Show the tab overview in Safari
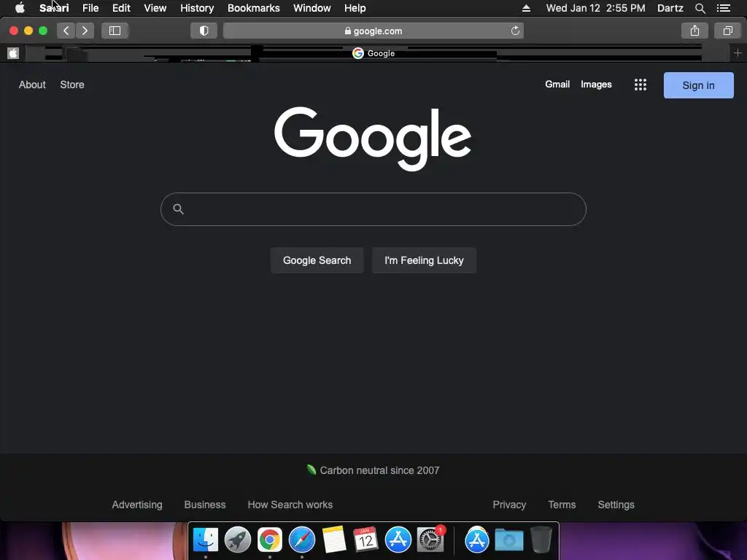This screenshot has width=747, height=560. pos(727,31)
